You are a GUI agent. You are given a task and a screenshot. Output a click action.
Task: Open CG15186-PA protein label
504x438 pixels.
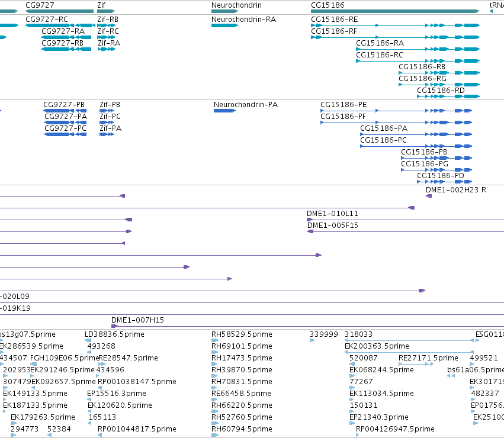[x=384, y=128]
